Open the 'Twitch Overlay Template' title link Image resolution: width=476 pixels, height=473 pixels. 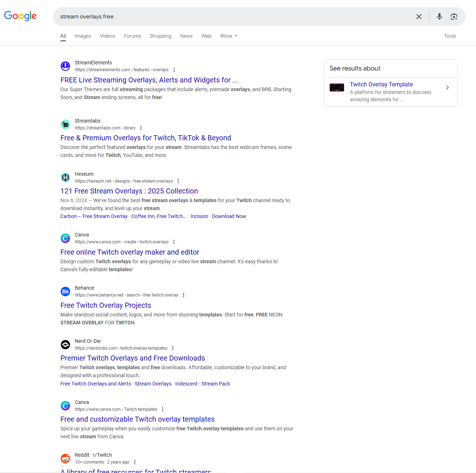[381, 84]
